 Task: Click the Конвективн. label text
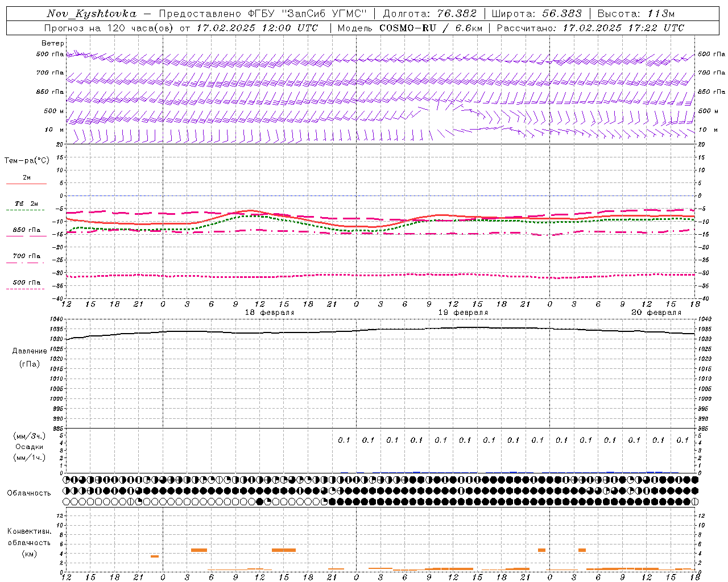pos(29,531)
